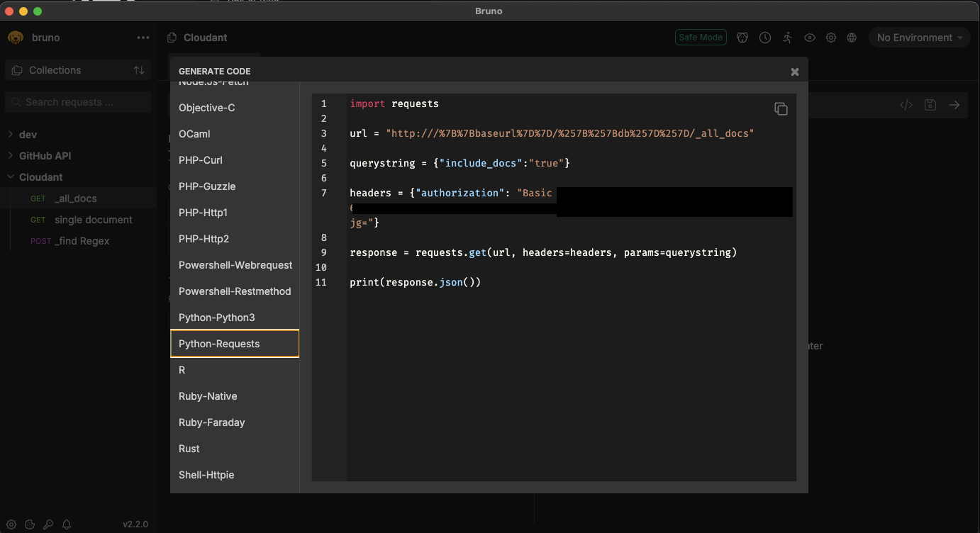Click the runner icon in top toolbar
The height and width of the screenshot is (533, 980).
coord(787,38)
